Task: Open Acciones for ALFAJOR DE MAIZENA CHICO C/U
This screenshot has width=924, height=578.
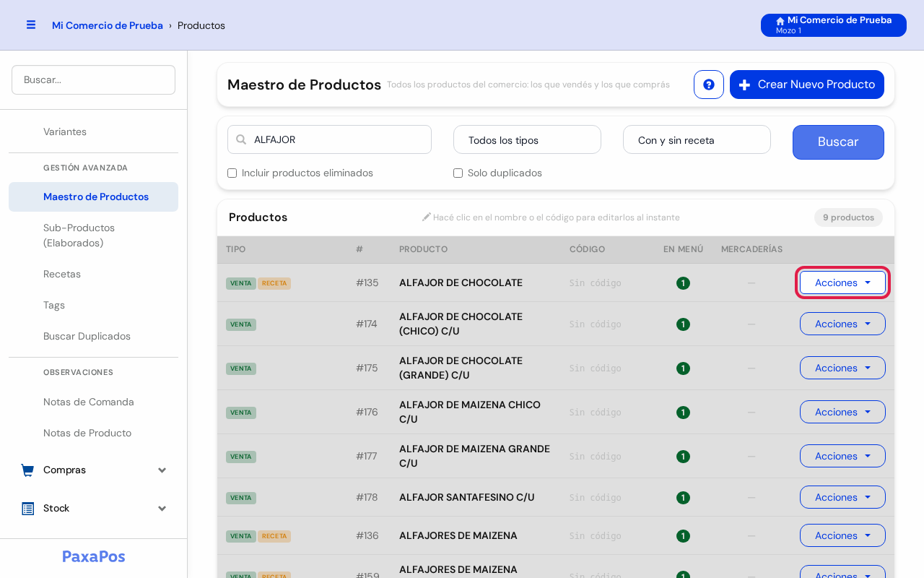Action: tap(842, 412)
